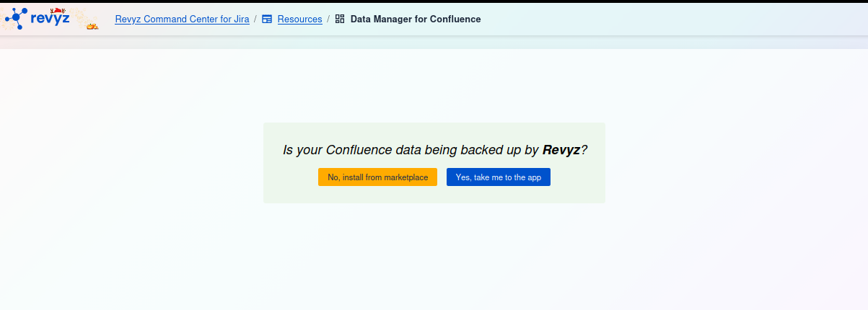Screen dimensions: 868x310
Task: Click the bold Revyz word in the question
Action: 561,150
